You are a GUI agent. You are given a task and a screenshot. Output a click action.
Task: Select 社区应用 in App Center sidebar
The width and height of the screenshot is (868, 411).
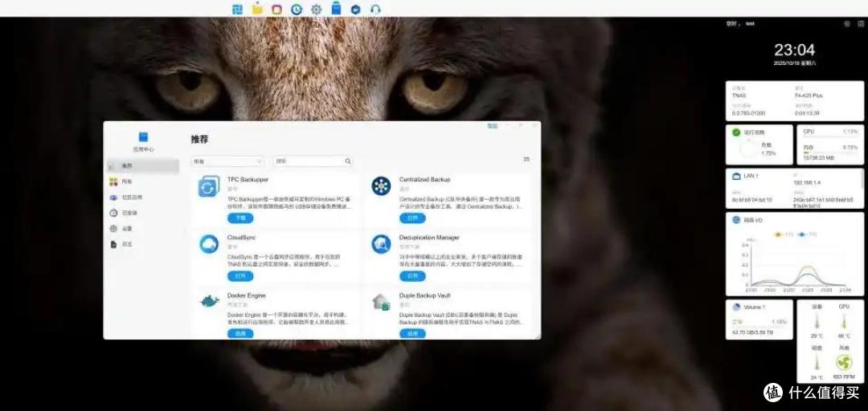143,197
